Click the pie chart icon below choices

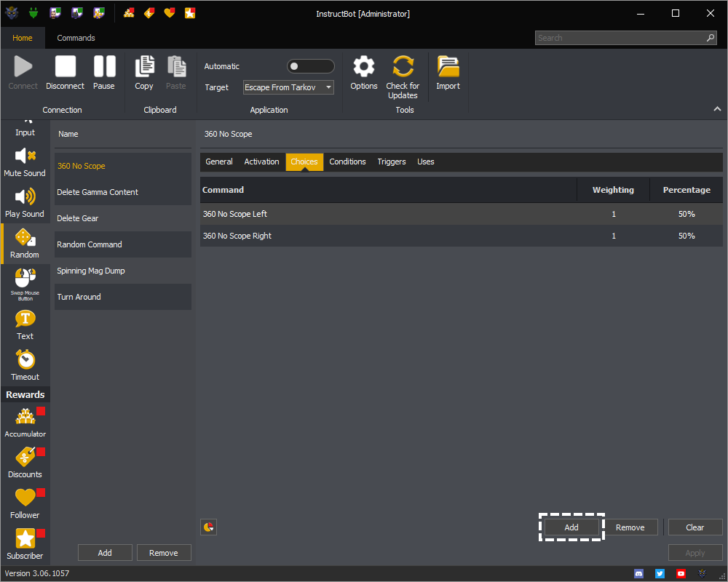(208, 527)
